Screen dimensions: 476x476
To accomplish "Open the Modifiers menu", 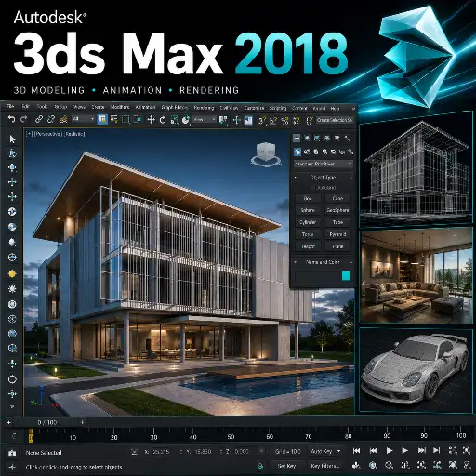I will (120, 107).
